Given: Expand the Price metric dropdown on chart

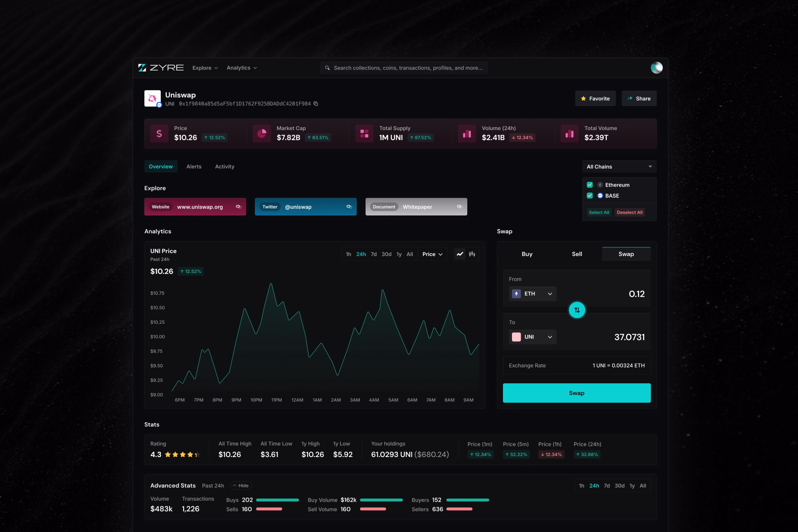Looking at the screenshot, I should pyautogui.click(x=432, y=254).
